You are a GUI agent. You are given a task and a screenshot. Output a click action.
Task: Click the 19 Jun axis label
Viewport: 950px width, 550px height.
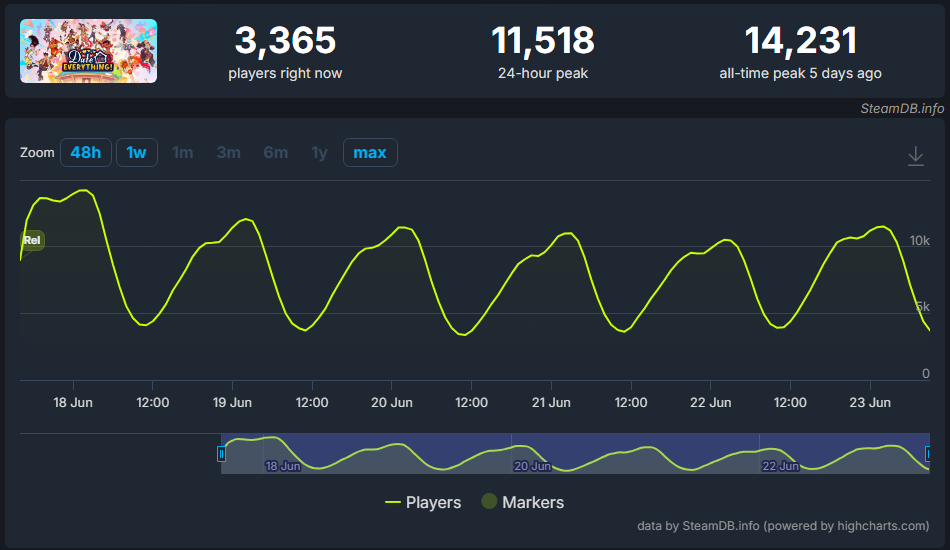coord(232,403)
